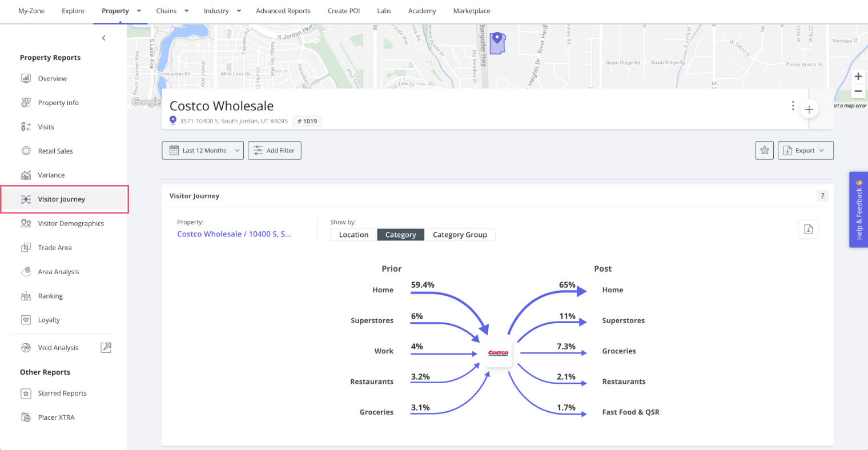
Task: Open the Visits report
Action: 46,127
